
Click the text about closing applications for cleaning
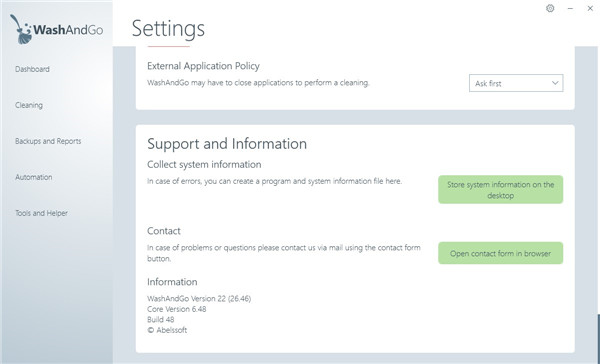click(258, 83)
